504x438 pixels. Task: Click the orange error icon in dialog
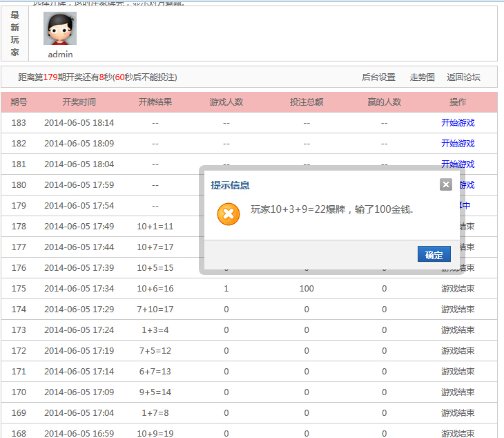(x=229, y=214)
